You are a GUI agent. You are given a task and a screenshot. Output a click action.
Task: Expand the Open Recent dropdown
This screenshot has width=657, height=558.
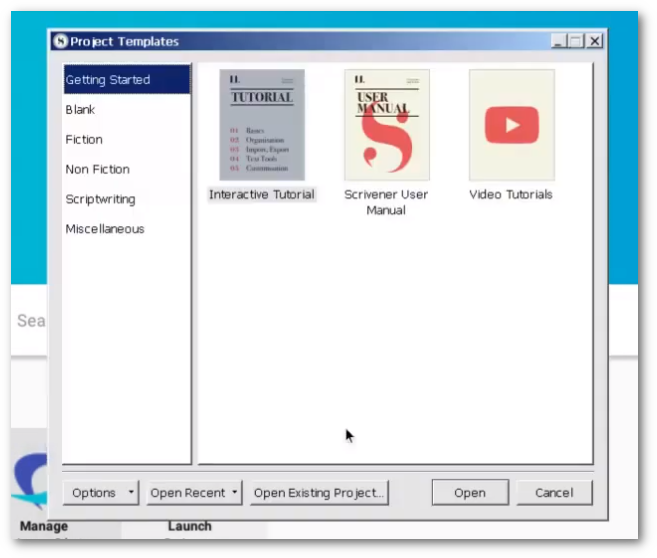(x=194, y=493)
